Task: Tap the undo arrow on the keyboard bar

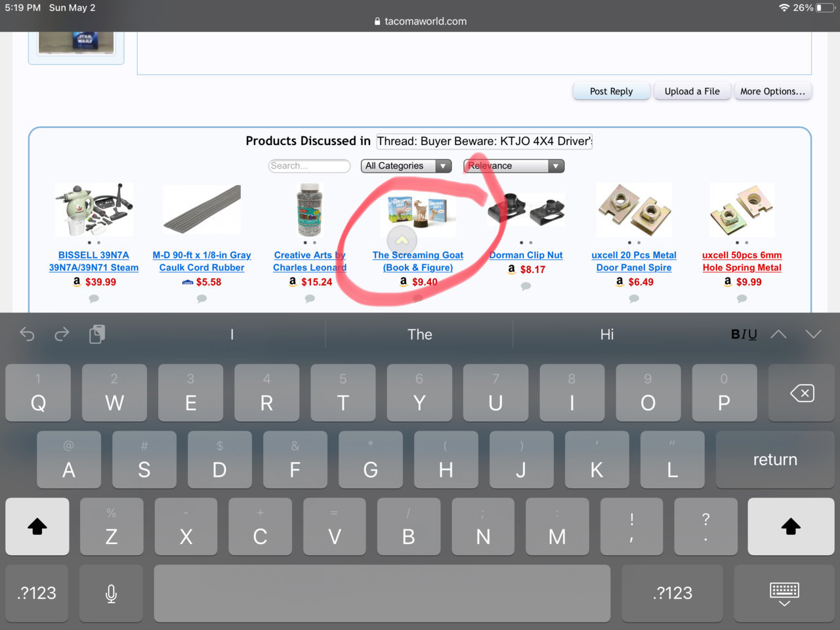Action: [x=27, y=334]
